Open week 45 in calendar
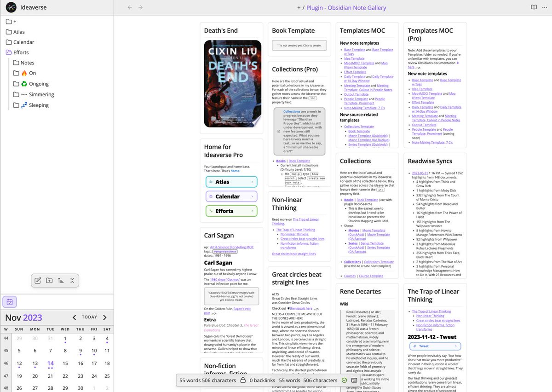552x392 pixels. click(6, 351)
